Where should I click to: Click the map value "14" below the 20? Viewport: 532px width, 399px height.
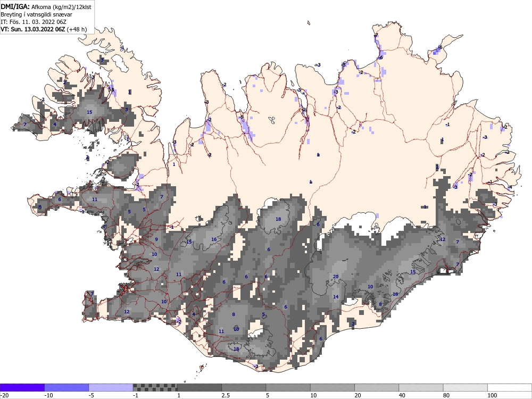point(336,296)
